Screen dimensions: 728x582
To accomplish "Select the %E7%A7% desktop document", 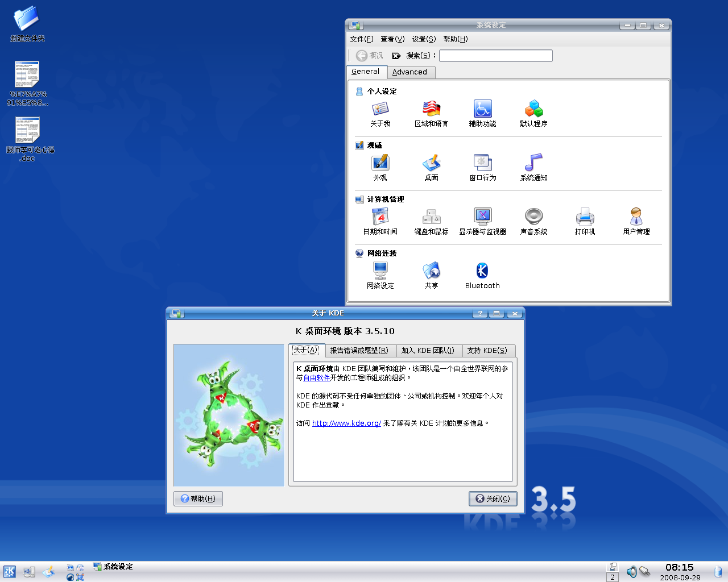I will tap(27, 84).
